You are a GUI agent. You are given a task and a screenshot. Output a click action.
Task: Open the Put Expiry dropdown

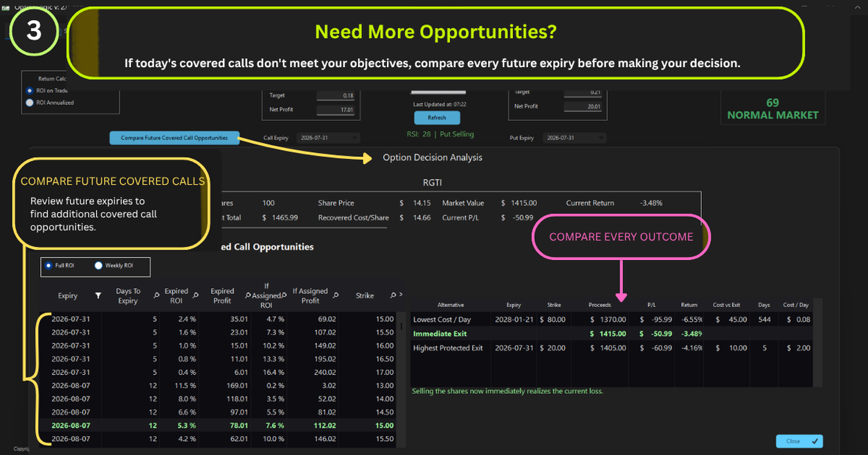[x=575, y=138]
